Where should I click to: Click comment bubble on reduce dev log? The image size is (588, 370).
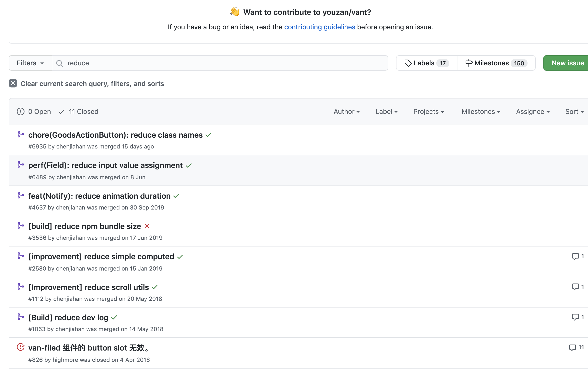click(x=575, y=317)
